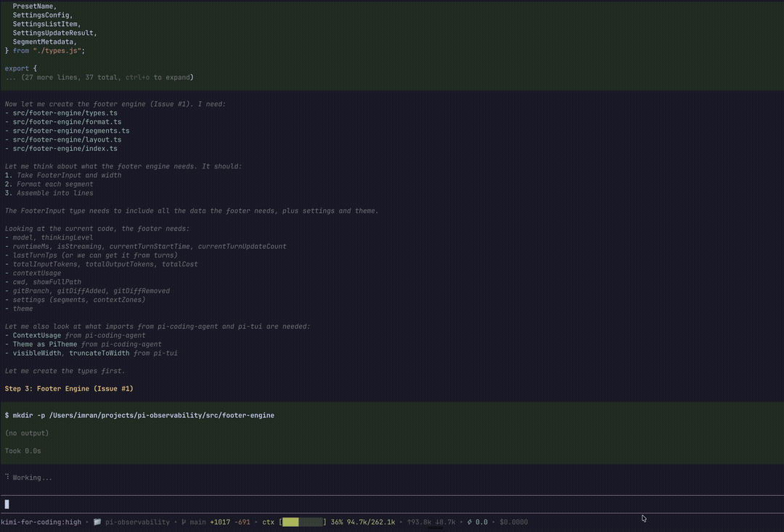Click the 'SegmentMetadata,' code line
The height and width of the screenshot is (532, 784).
[x=45, y=42]
